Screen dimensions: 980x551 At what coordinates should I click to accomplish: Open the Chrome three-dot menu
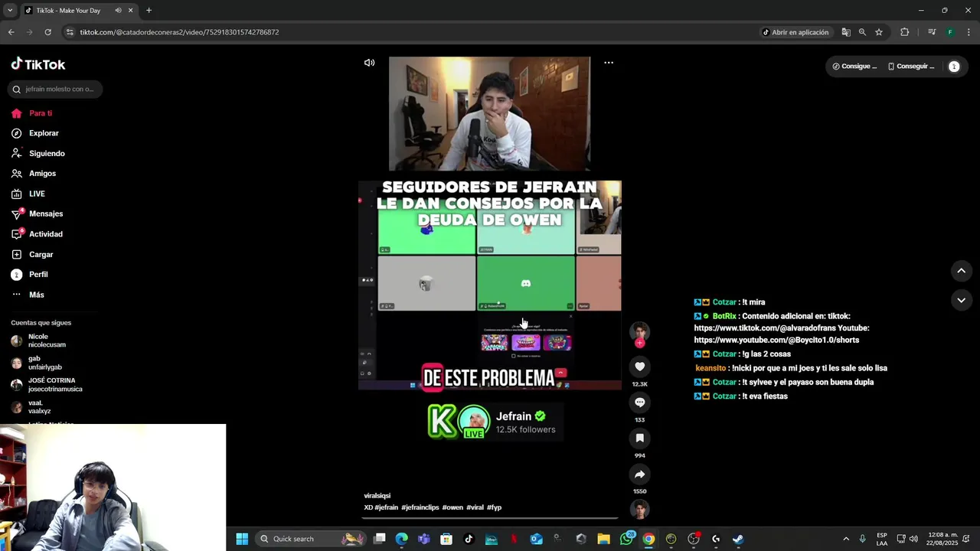(969, 32)
